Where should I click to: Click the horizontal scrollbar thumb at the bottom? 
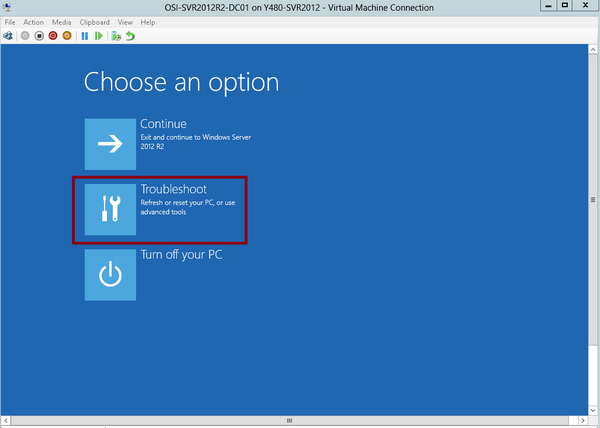tap(290, 420)
